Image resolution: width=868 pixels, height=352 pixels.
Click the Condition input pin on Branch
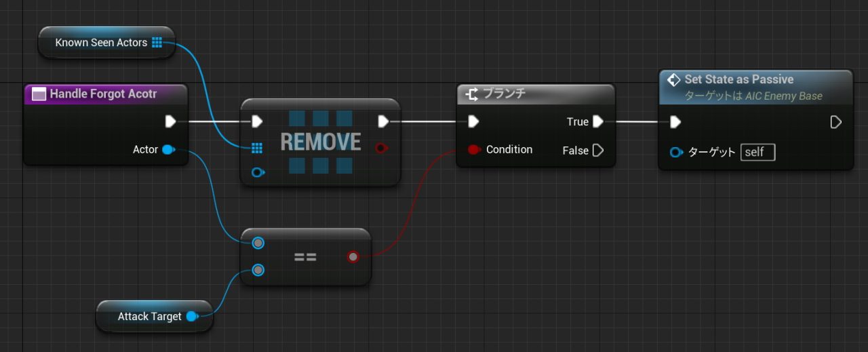[x=474, y=149]
